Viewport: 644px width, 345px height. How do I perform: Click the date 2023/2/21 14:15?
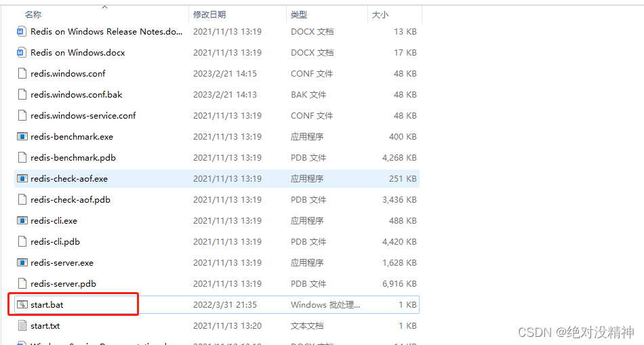(224, 73)
